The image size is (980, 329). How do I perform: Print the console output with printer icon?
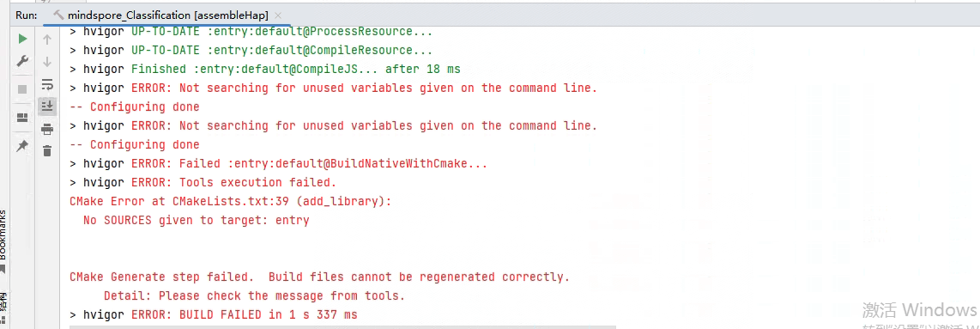click(47, 130)
